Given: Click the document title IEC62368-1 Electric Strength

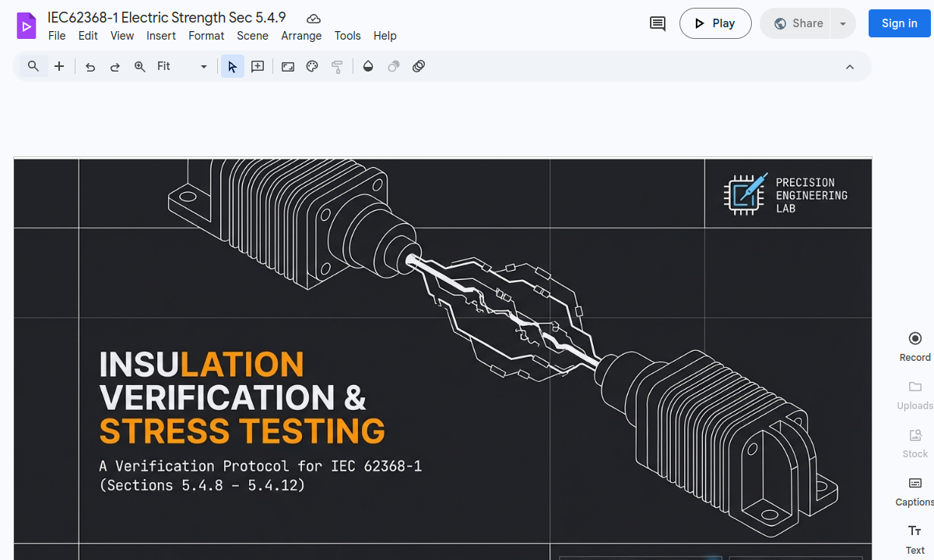Looking at the screenshot, I should (x=167, y=18).
